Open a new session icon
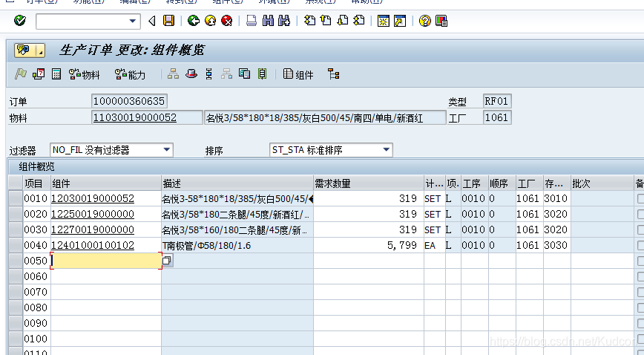This screenshot has height=355, width=644. click(383, 21)
